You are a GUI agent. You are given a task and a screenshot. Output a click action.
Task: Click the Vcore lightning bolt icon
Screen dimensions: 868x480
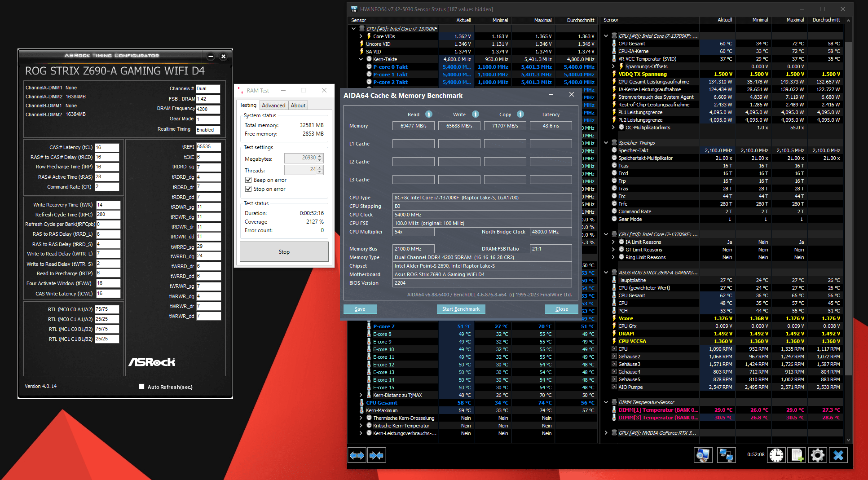point(614,318)
